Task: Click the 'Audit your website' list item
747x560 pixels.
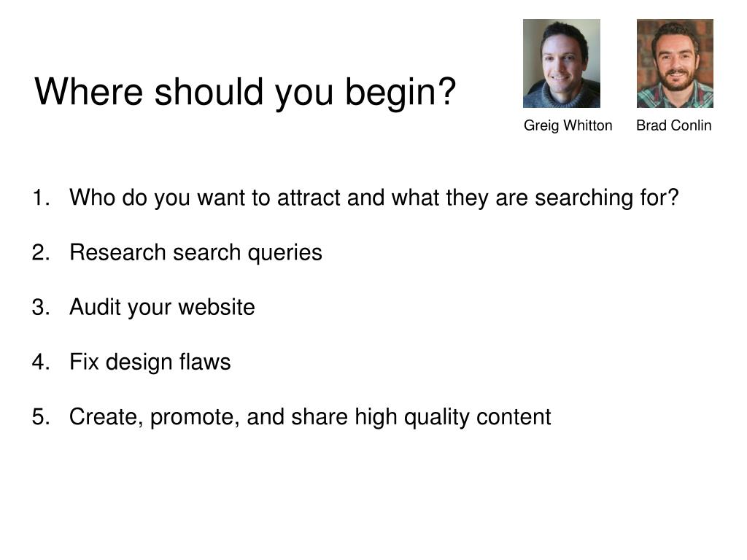Action: [162, 307]
